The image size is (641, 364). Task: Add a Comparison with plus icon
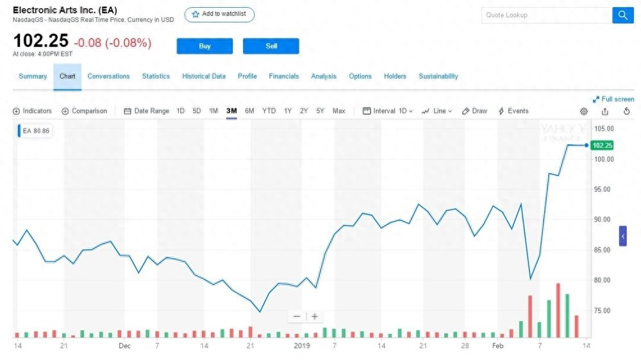(x=65, y=111)
